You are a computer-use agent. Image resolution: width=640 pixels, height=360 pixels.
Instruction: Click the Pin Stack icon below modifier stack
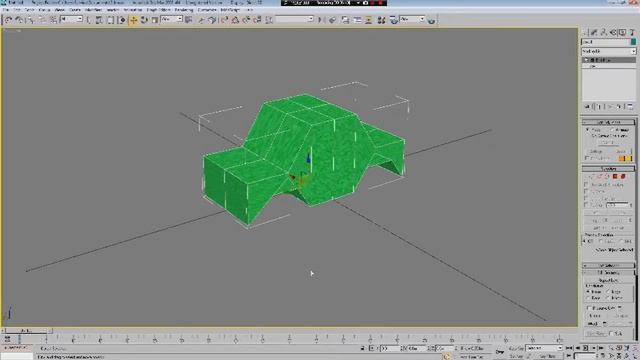pyautogui.click(x=587, y=107)
